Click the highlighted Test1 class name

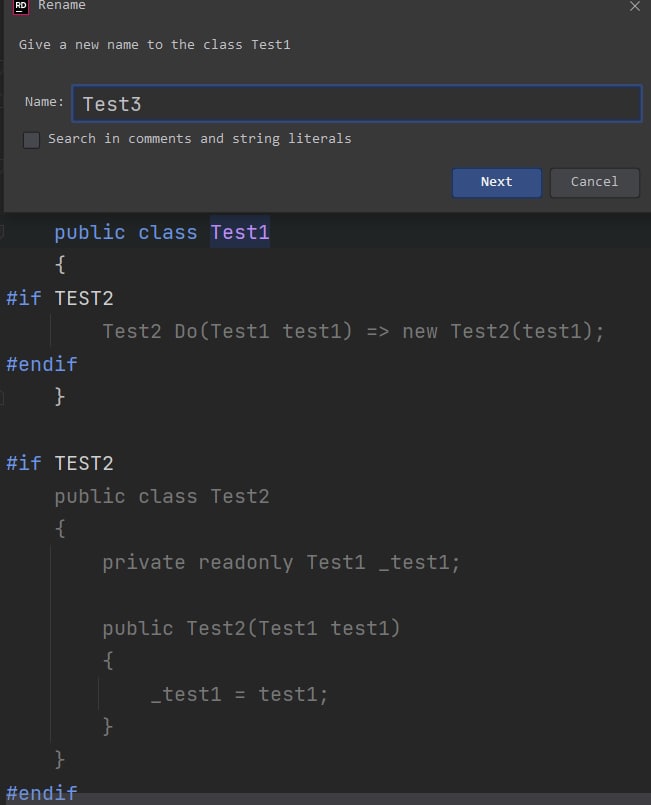point(240,232)
